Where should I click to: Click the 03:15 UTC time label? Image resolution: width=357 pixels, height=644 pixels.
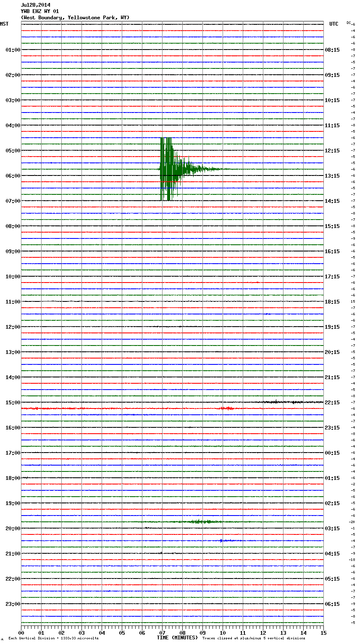point(332,529)
